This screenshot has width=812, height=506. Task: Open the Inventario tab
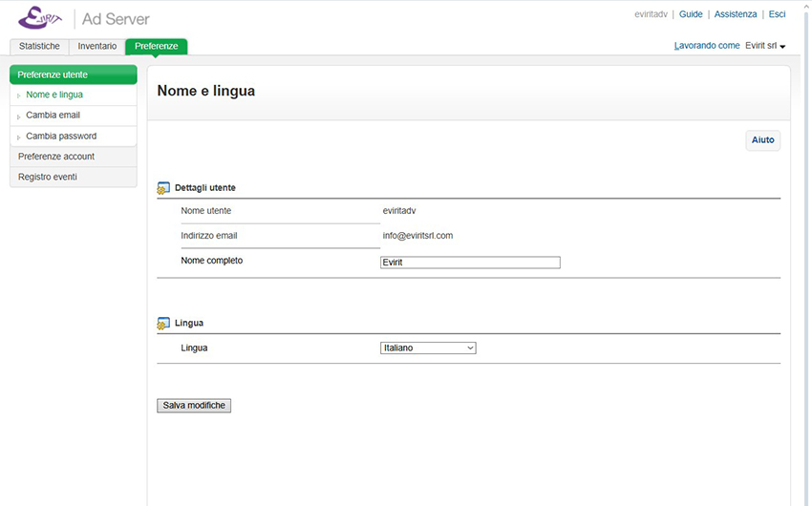tap(97, 46)
